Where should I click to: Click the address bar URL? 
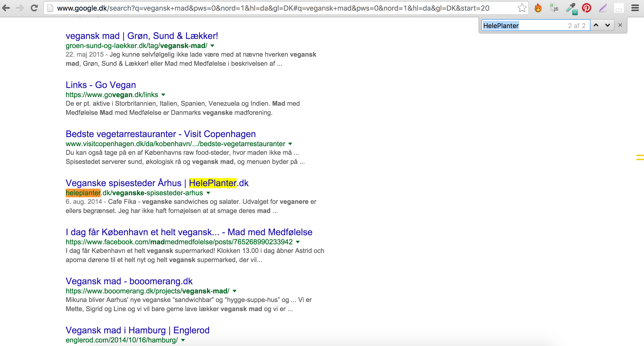point(273,8)
